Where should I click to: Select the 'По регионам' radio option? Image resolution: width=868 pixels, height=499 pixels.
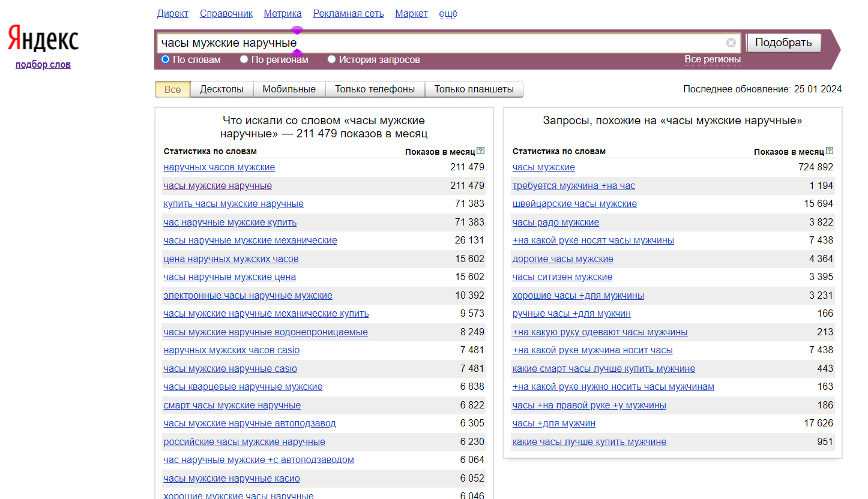tap(244, 59)
